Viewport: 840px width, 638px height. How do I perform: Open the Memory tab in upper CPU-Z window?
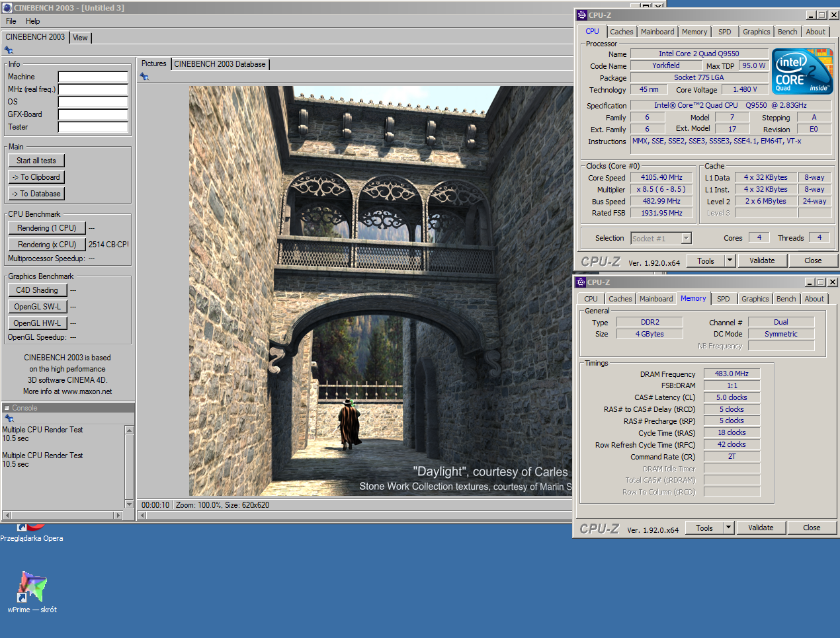(694, 32)
